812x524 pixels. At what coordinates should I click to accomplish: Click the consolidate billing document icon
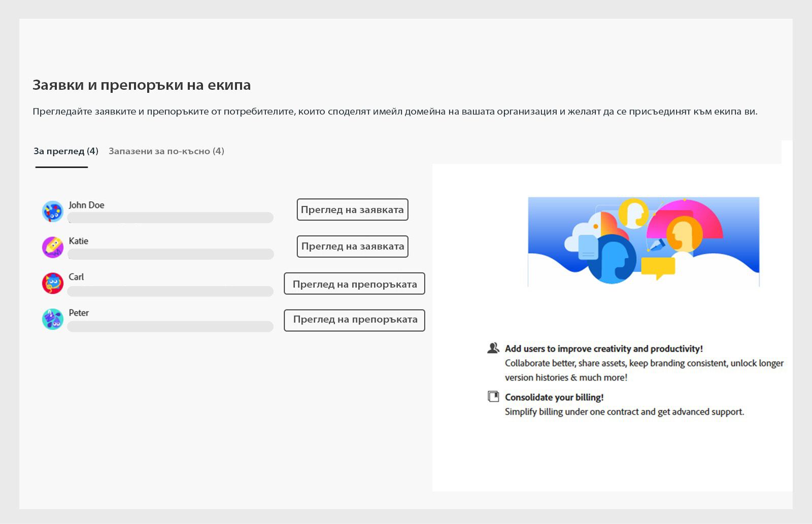(x=493, y=396)
